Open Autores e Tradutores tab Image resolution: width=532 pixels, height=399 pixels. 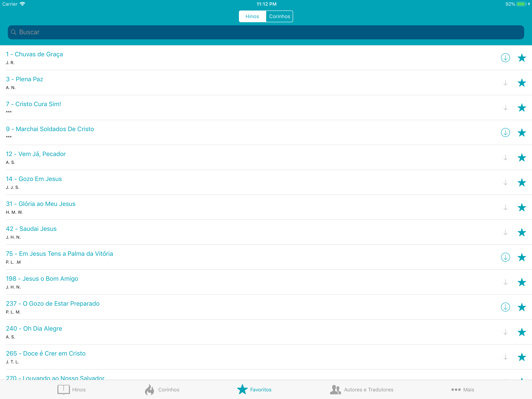coord(361,389)
